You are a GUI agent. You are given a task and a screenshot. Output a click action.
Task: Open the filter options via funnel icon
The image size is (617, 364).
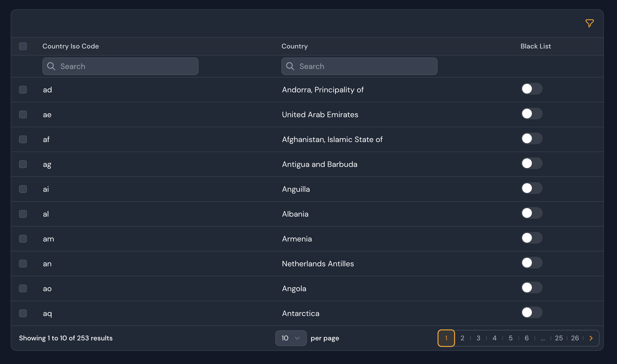pos(589,23)
